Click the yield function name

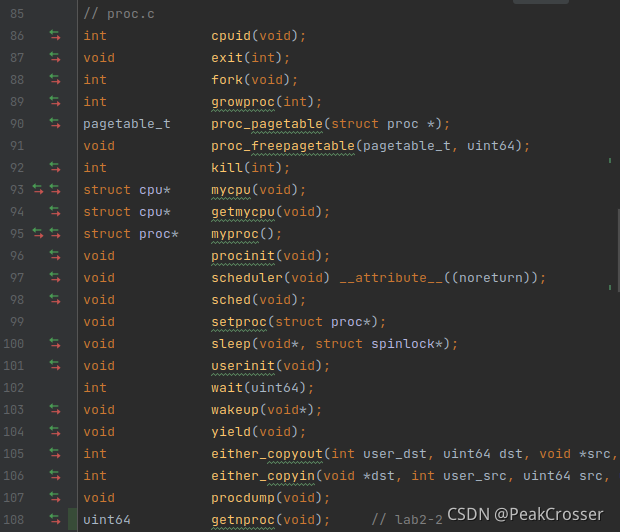click(231, 432)
